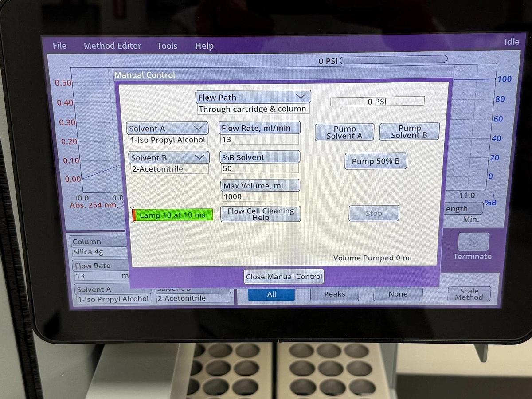Select the max volume field showing 1000

[260, 197]
